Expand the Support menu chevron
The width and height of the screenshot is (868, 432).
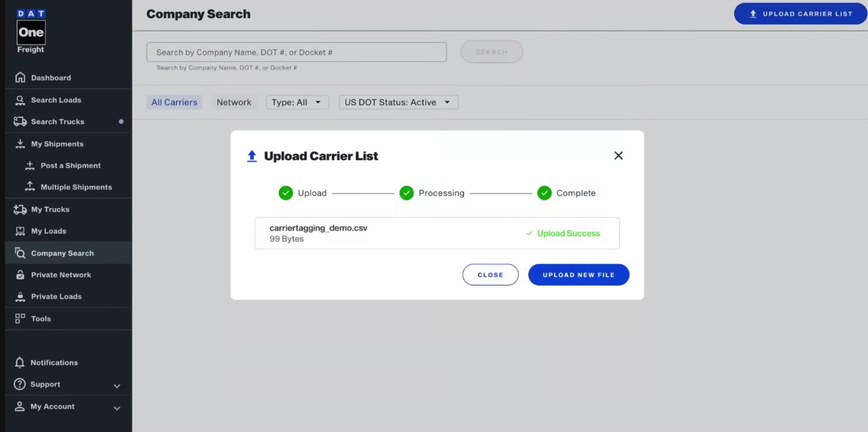[x=117, y=386]
